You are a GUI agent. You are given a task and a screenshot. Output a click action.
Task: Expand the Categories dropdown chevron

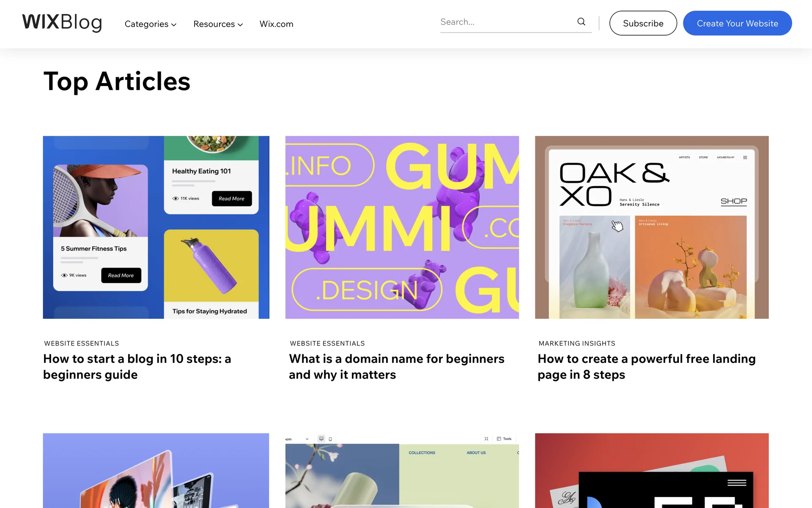point(174,25)
